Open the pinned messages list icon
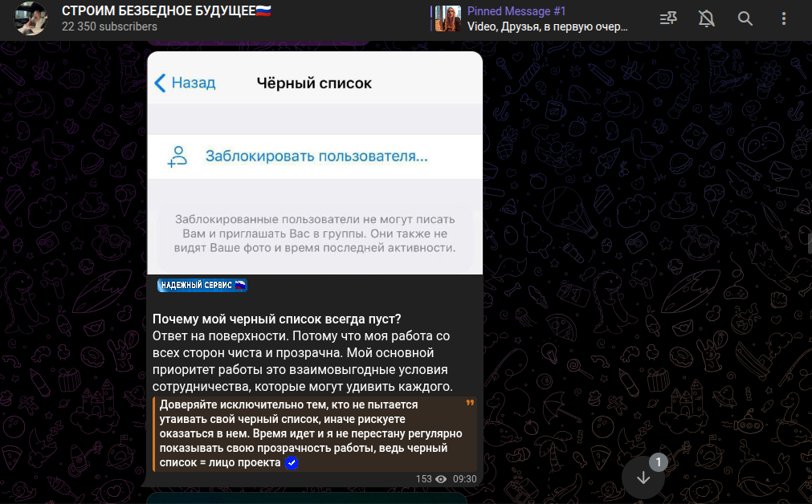Image resolution: width=812 pixels, height=504 pixels. pos(668,18)
